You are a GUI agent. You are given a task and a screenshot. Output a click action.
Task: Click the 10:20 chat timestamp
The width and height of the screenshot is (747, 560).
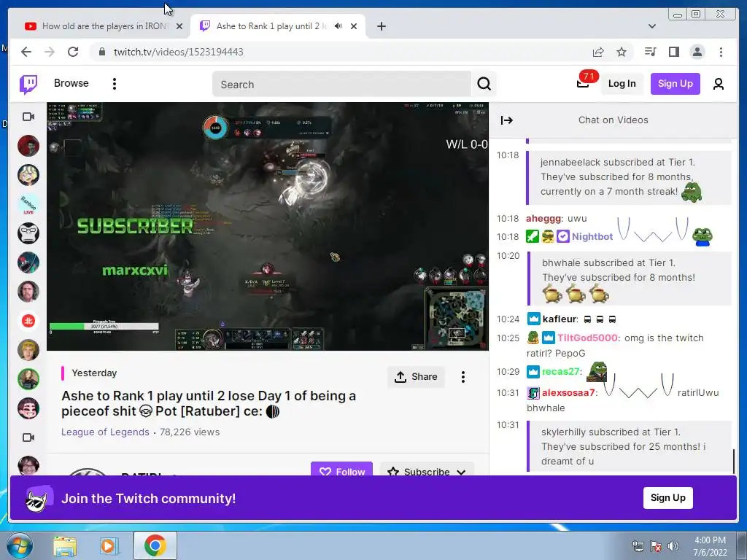508,256
